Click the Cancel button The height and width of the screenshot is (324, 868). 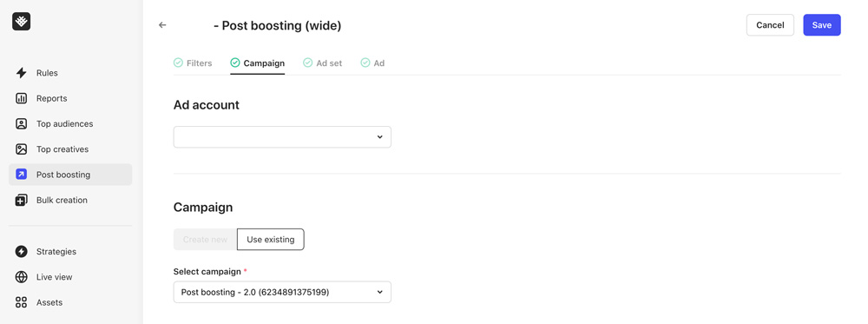click(770, 25)
